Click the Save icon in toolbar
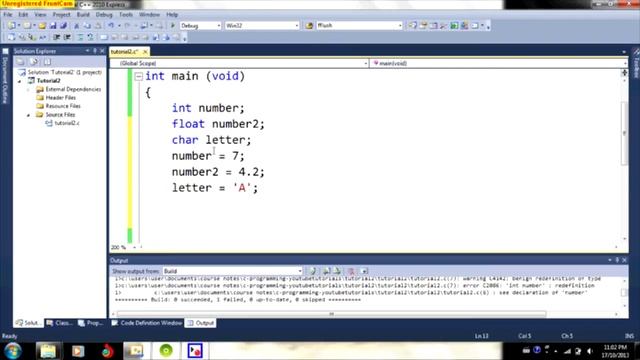640x360 pixels. [53, 26]
